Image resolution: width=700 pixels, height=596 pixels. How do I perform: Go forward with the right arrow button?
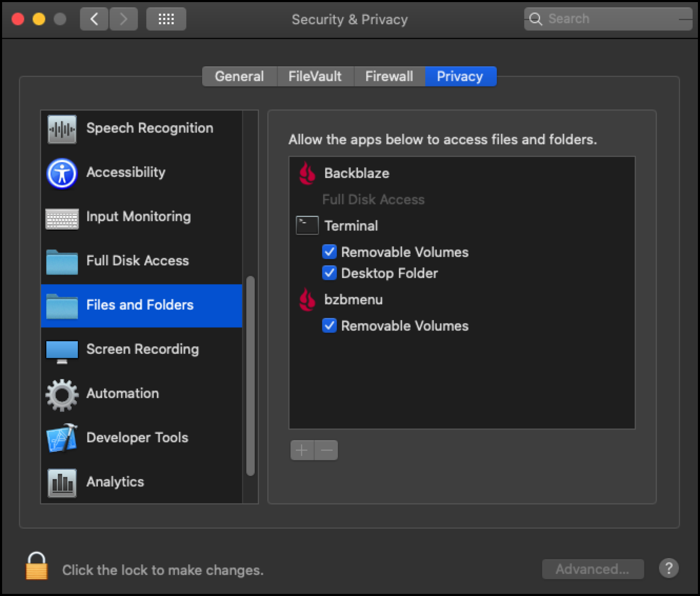coord(124,19)
